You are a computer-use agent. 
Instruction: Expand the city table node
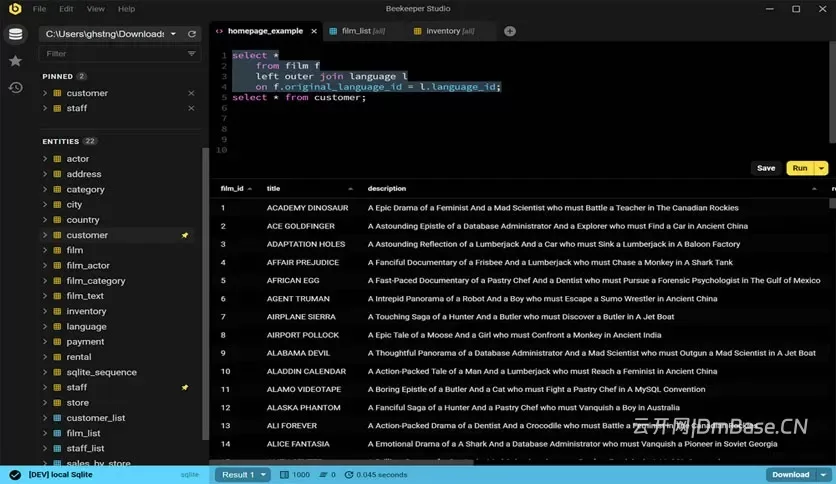click(45, 205)
